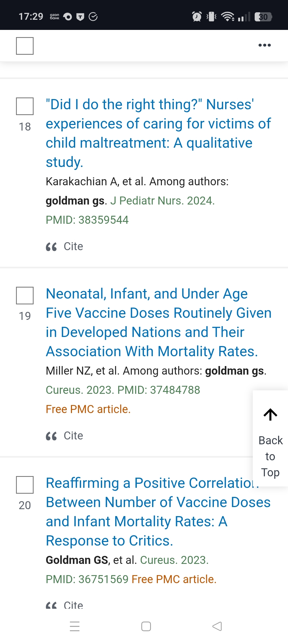Check the box for result 19
The height and width of the screenshot is (644, 288).
(25, 296)
